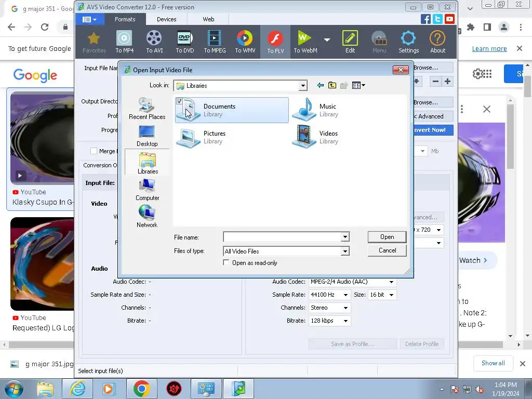
Task: Pick the To DVD format icon
Action: click(x=184, y=42)
